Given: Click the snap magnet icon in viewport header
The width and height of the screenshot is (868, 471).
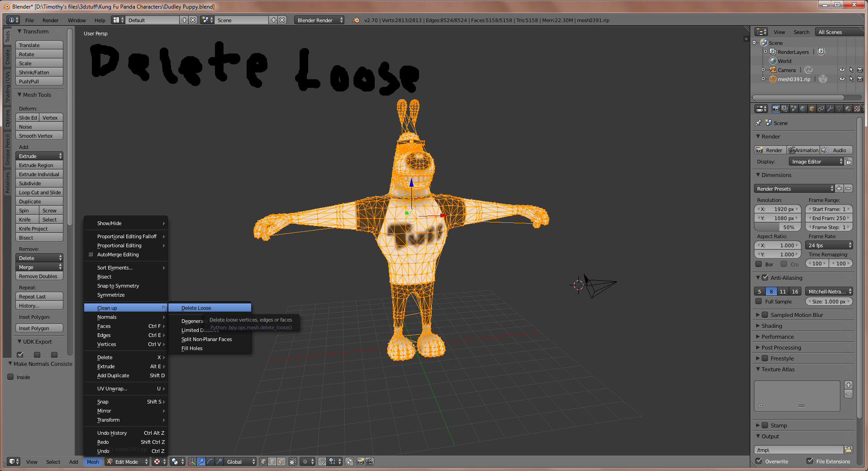Looking at the screenshot, I should coord(322,461).
